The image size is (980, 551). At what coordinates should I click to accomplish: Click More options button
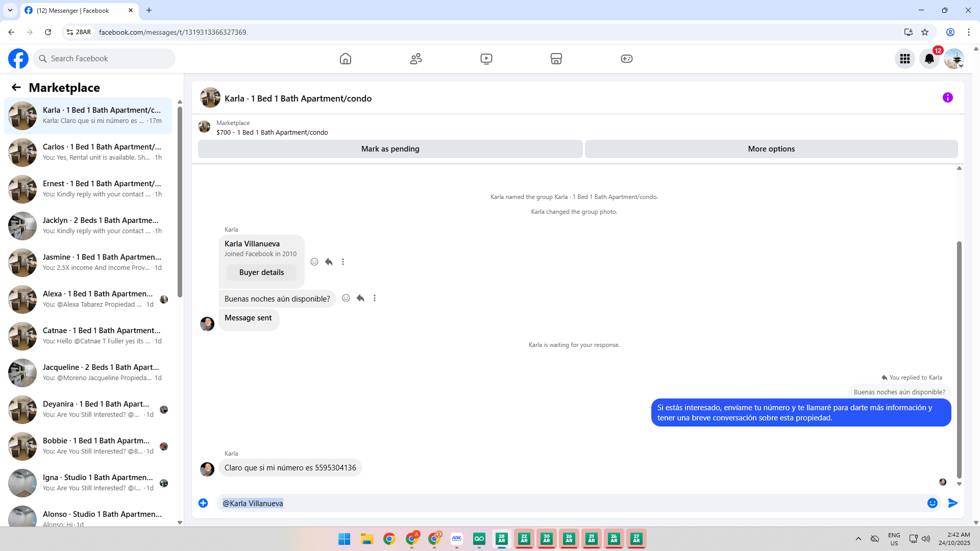[x=771, y=149]
